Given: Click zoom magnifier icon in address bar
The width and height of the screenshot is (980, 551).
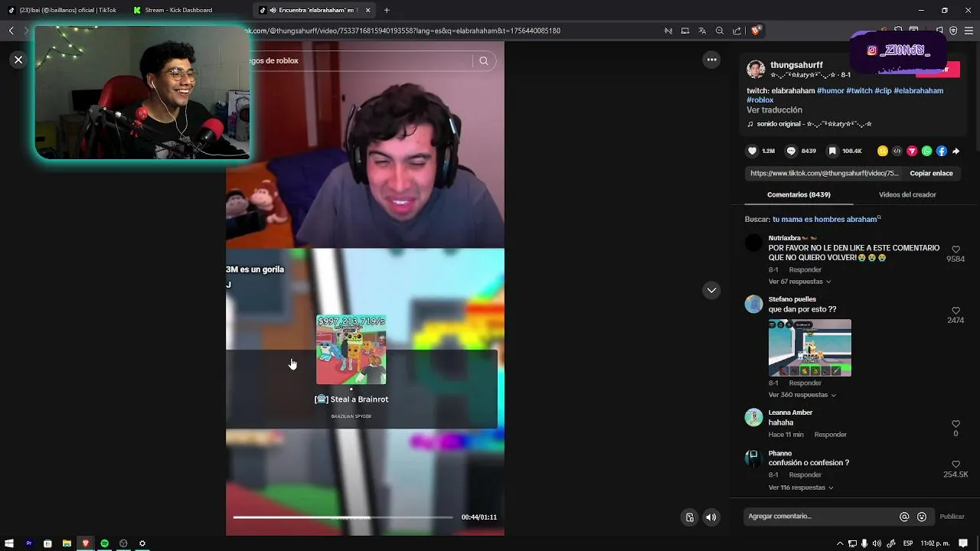Looking at the screenshot, I should (x=720, y=31).
